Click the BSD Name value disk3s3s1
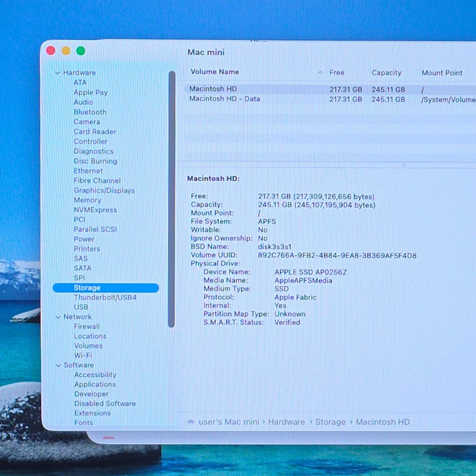 coord(274,247)
